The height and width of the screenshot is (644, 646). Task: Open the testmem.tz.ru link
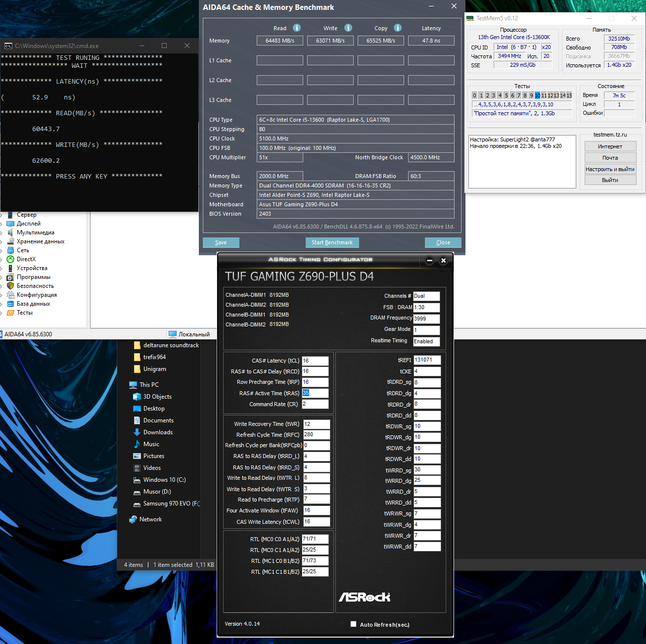pyautogui.click(x=610, y=135)
